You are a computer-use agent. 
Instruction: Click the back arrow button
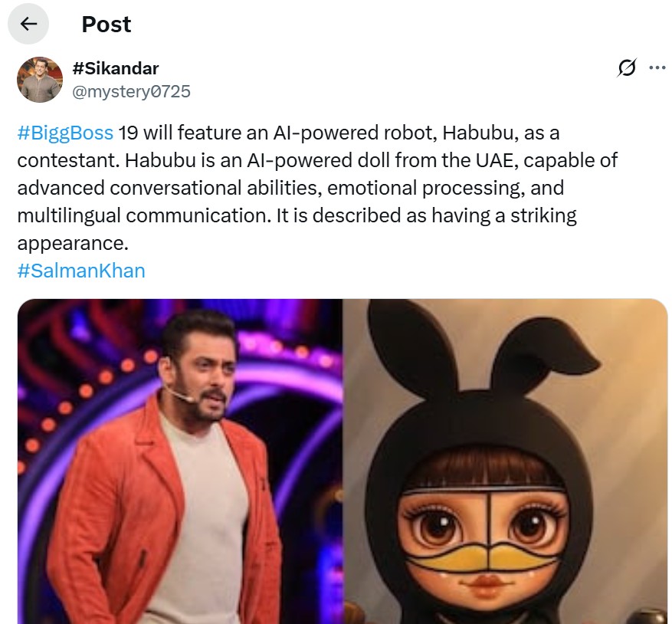pos(28,25)
